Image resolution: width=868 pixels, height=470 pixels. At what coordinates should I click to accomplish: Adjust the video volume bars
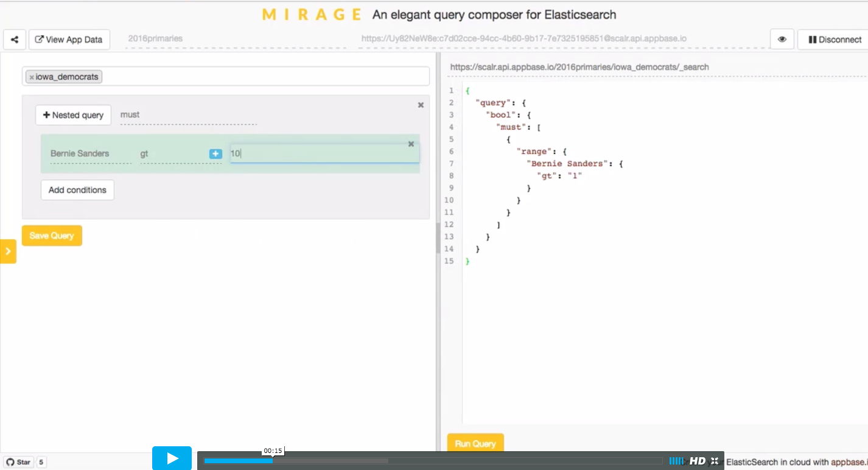[676, 461]
